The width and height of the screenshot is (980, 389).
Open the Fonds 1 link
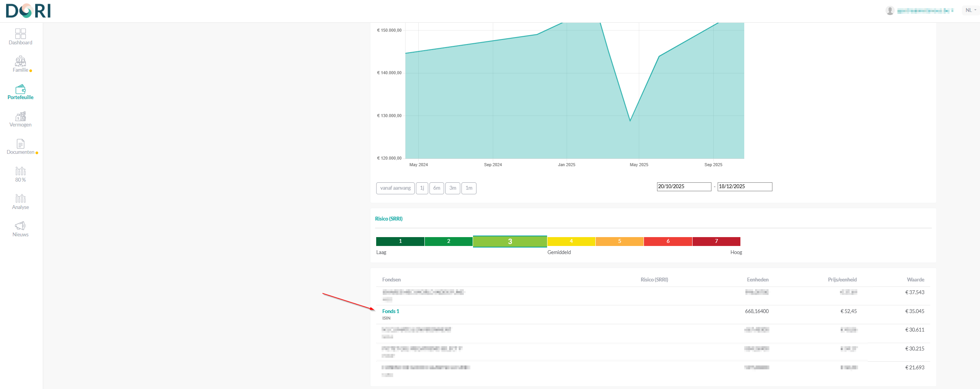[390, 311]
